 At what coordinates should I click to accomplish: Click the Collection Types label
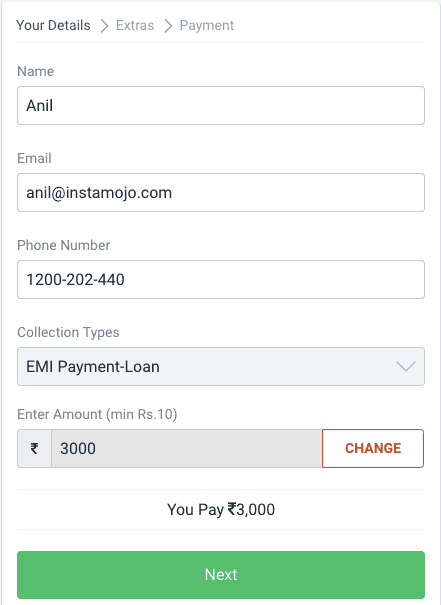[68, 333]
